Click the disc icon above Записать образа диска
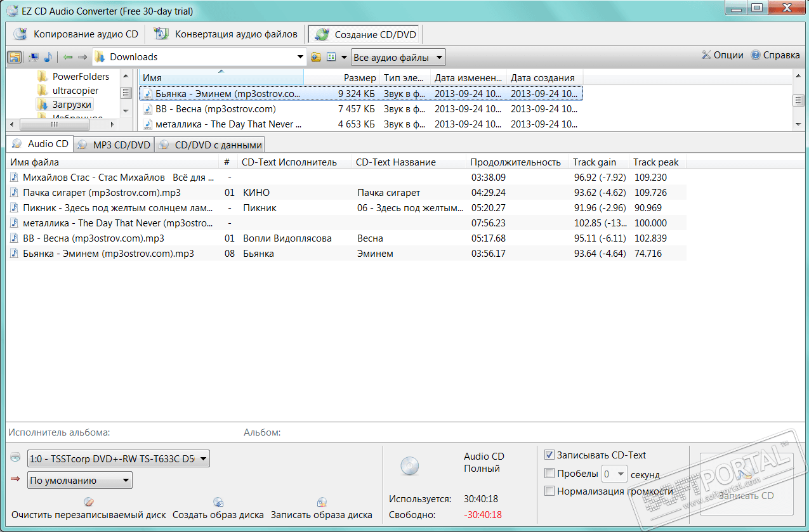The image size is (809, 532). (322, 502)
